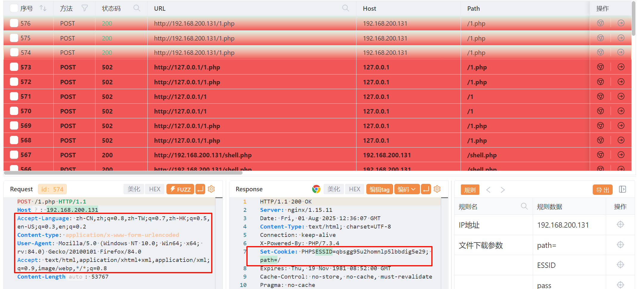Open row 571 in browser icon
This screenshot has height=289, width=644.
tap(600, 96)
